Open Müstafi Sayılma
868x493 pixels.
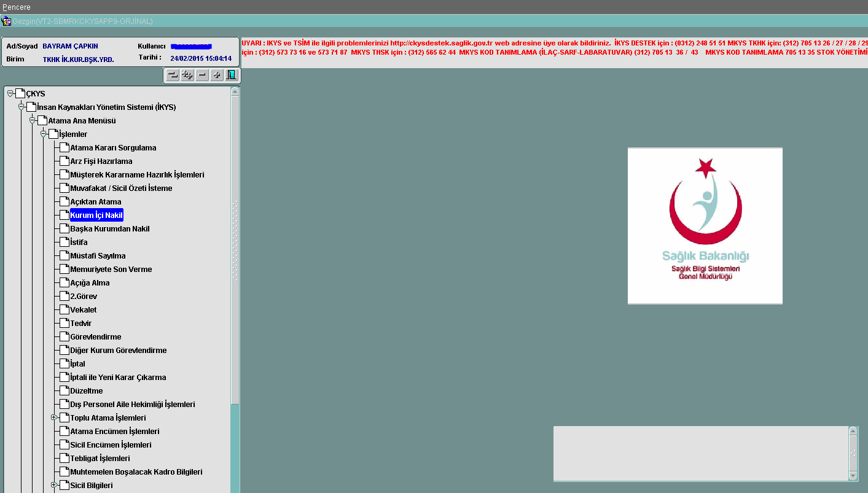pos(98,256)
